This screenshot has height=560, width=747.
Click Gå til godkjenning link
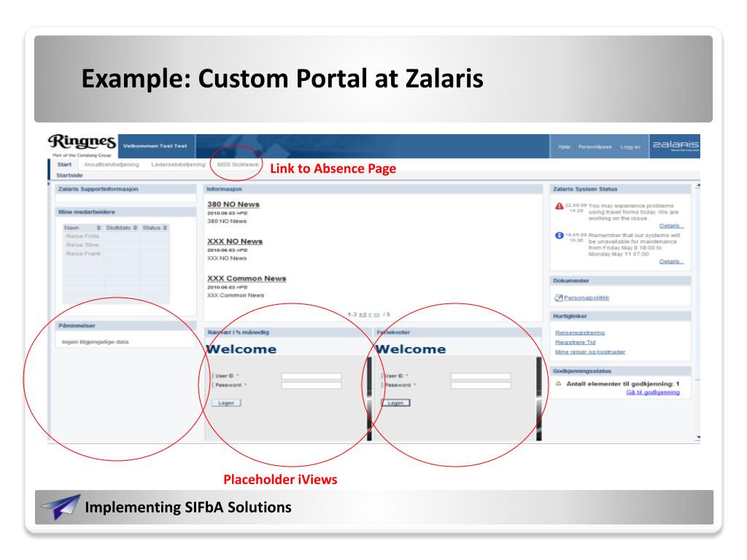[653, 392]
